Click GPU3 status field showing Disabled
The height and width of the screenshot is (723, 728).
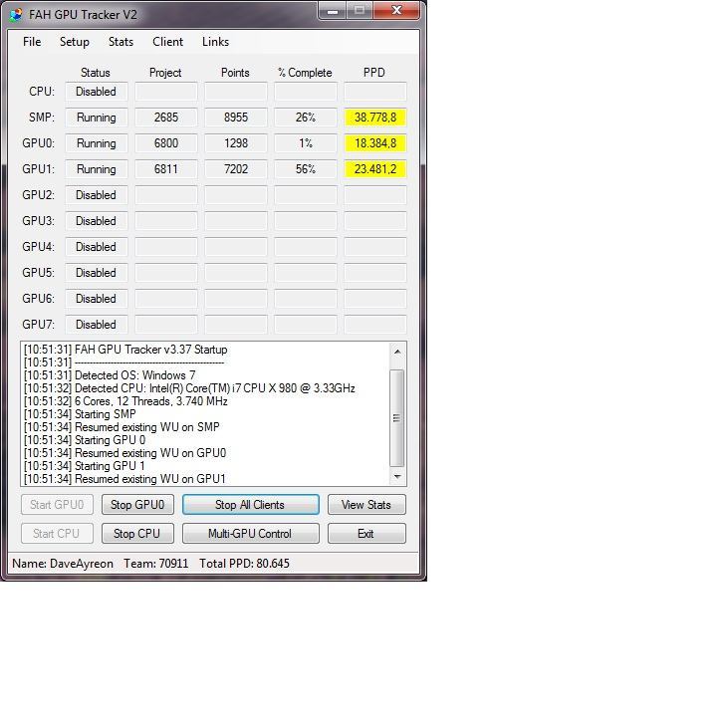[97, 221]
